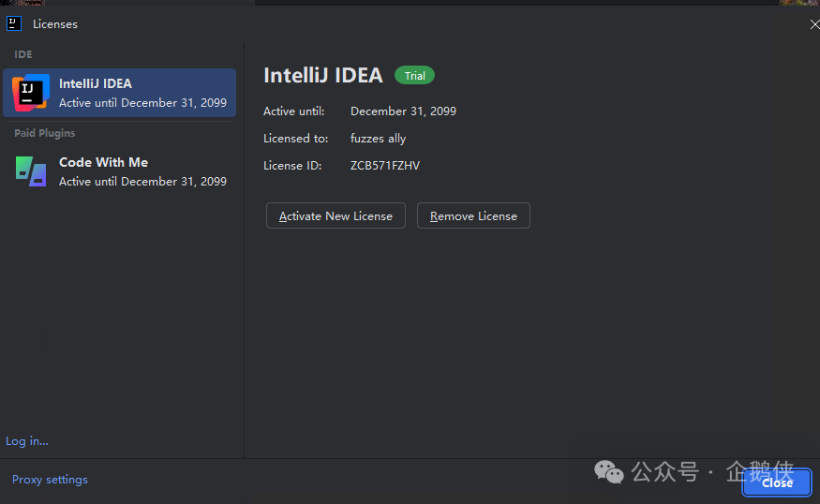Click Remove License button

(473, 215)
